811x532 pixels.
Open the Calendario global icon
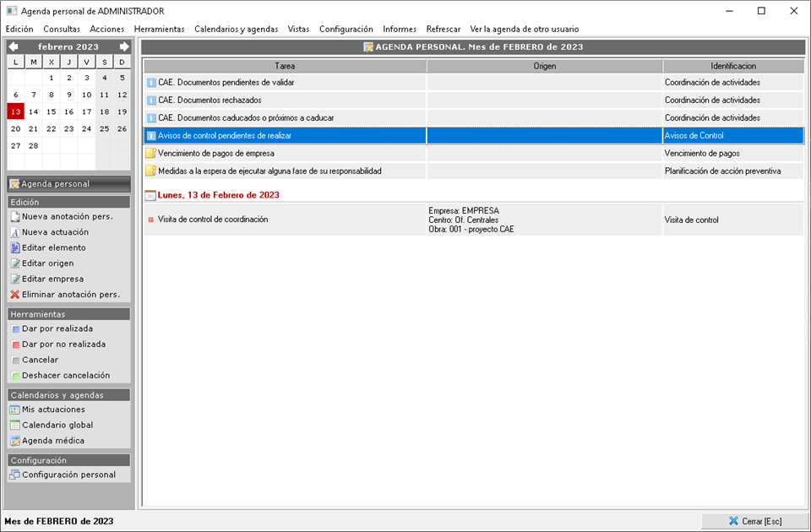14,426
